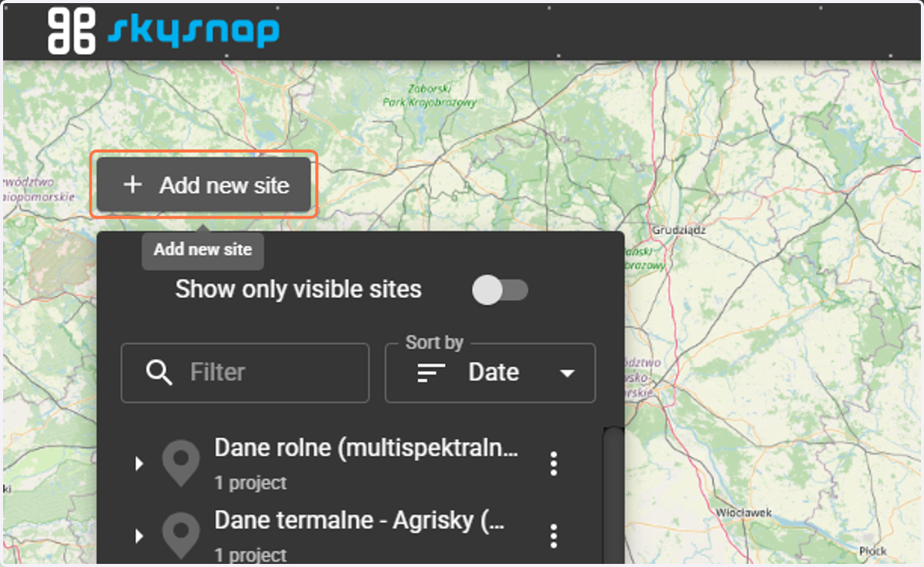Open the options menu for Dane rolne
Viewport: 924px width, 567px height.
coord(553,464)
